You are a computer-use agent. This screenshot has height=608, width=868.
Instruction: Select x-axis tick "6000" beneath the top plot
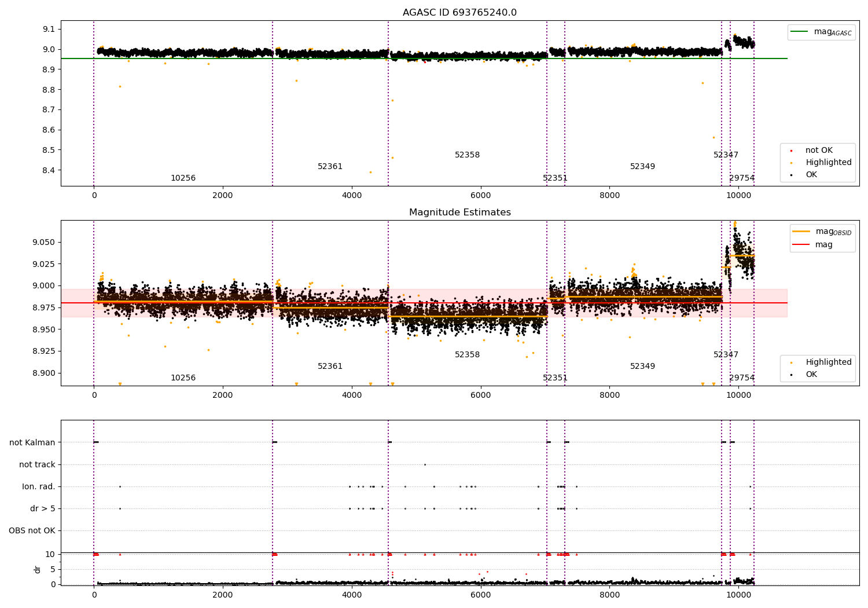pyautogui.click(x=480, y=196)
